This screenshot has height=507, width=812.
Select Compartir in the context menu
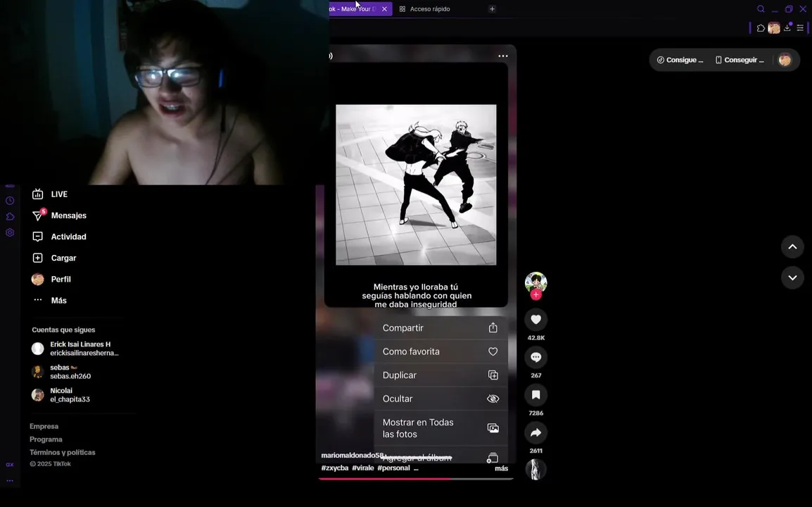click(440, 328)
